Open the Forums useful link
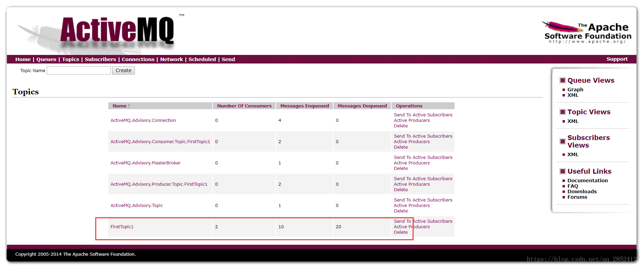This screenshot has height=266, width=644. (x=577, y=197)
